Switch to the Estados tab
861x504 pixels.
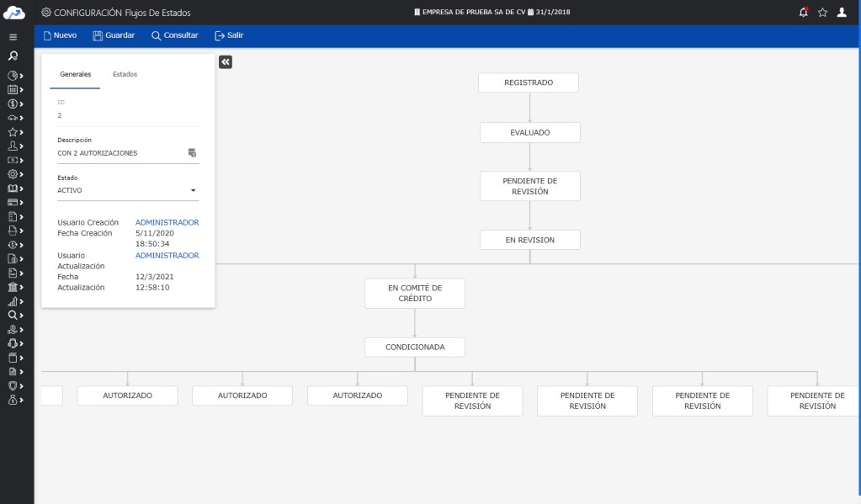(125, 74)
